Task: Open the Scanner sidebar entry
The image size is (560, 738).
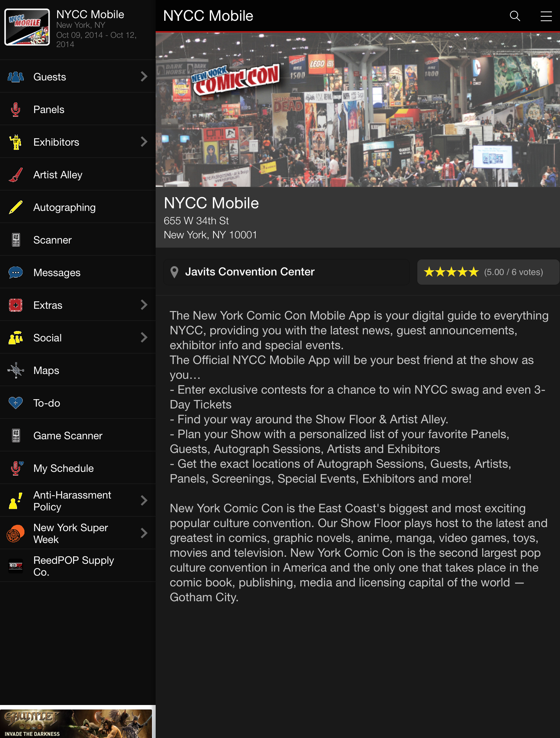Action: (78, 240)
